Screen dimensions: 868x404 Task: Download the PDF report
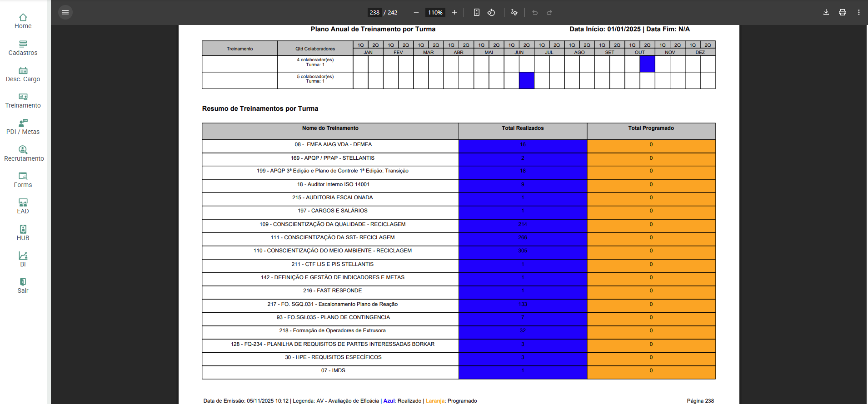(826, 12)
